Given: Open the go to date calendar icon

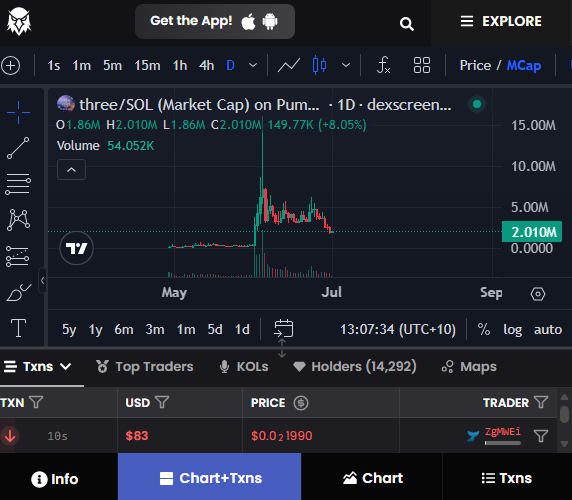Looking at the screenshot, I should tap(283, 328).
